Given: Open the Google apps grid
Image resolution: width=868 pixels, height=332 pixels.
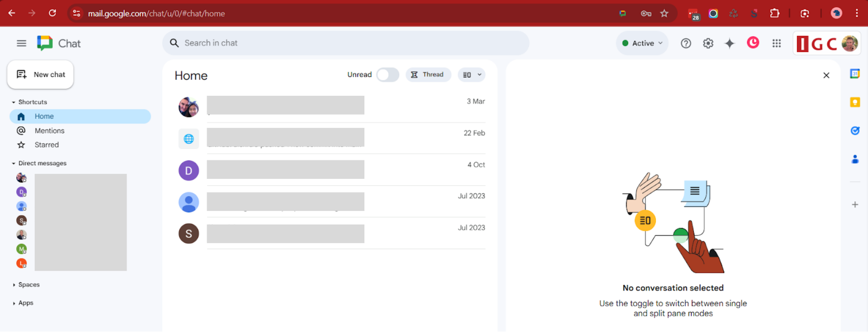Looking at the screenshot, I should (777, 43).
